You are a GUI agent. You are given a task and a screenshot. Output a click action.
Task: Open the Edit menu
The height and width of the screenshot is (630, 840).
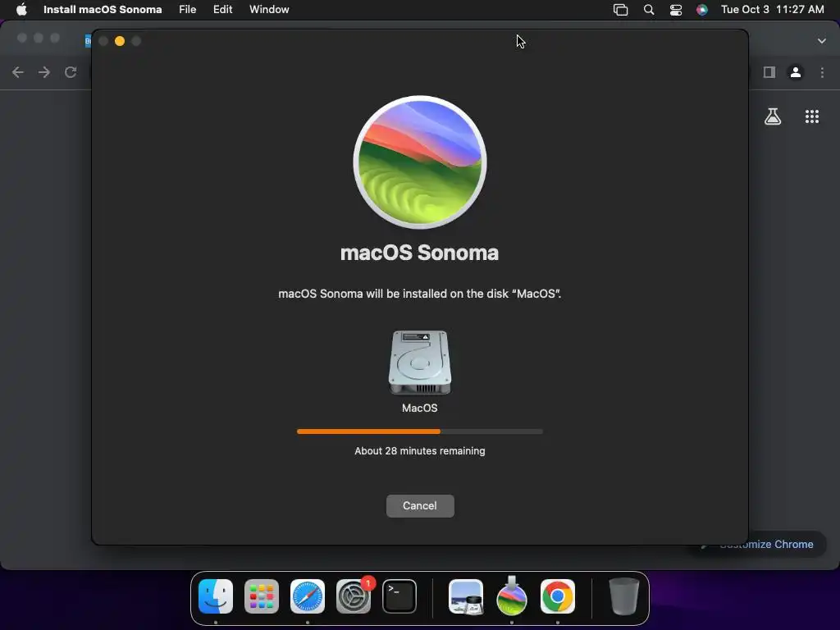(222, 10)
